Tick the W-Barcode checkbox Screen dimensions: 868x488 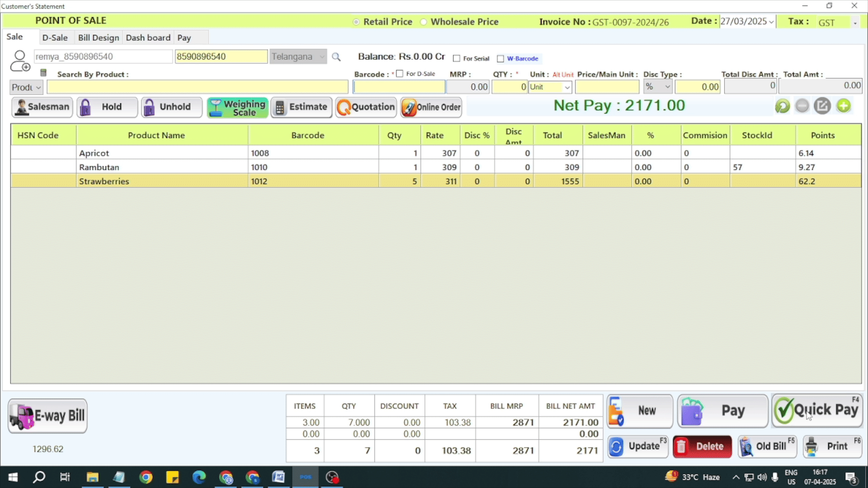(500, 59)
